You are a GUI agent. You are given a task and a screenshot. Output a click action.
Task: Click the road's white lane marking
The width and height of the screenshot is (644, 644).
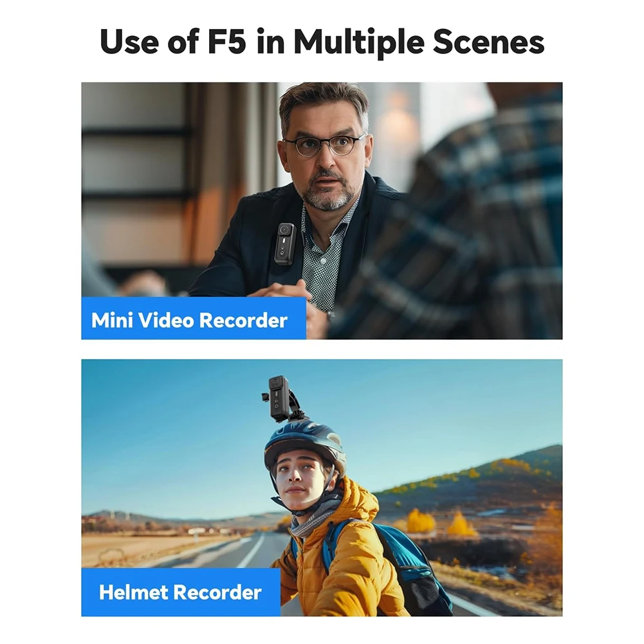point(252,549)
